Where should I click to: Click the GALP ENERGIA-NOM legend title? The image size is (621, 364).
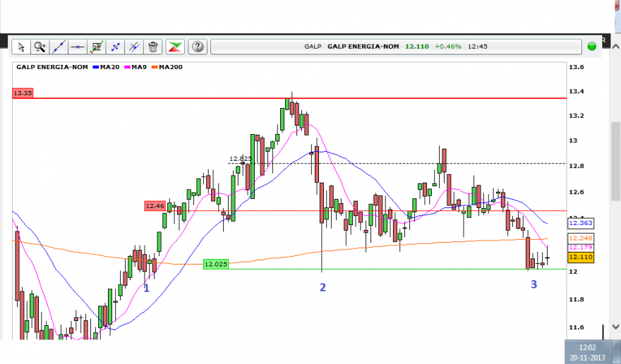pos(52,67)
